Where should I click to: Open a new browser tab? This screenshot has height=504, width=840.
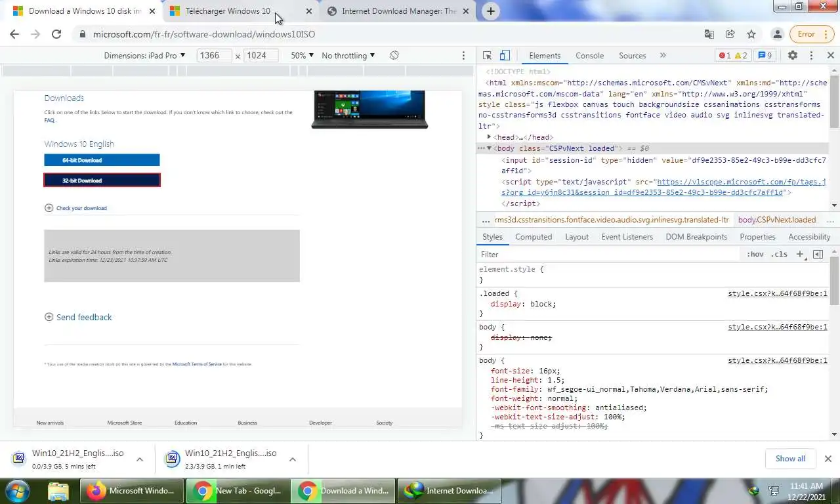(x=490, y=11)
